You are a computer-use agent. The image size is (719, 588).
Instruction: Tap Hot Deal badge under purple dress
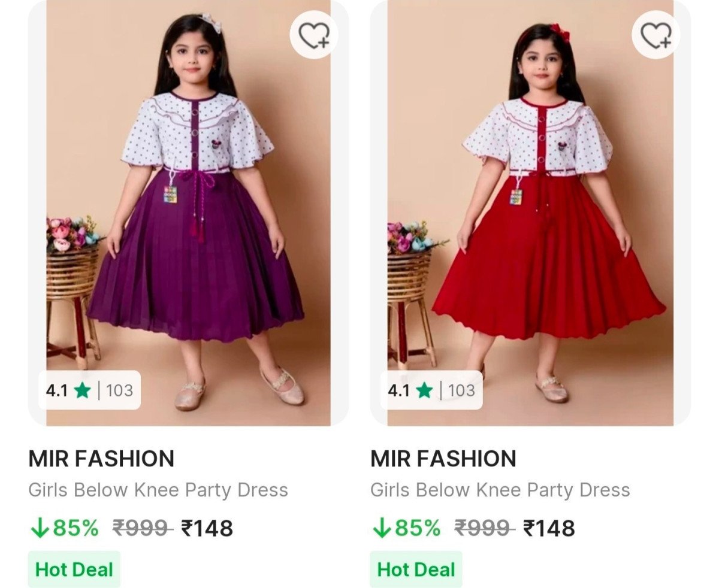coord(74,569)
